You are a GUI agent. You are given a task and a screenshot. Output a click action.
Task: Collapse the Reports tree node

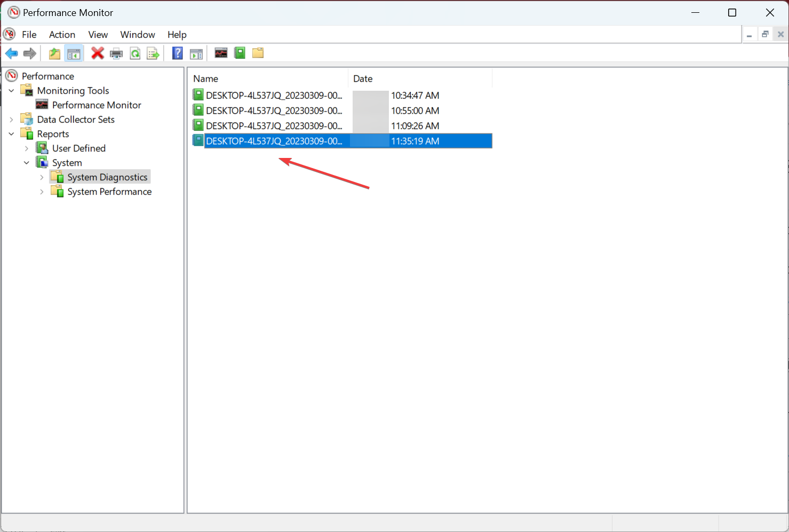pyautogui.click(x=12, y=134)
